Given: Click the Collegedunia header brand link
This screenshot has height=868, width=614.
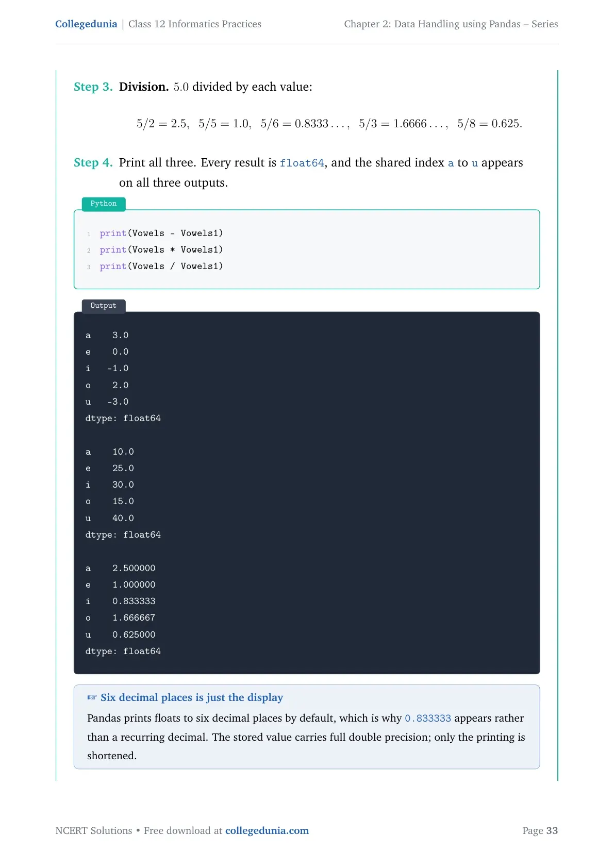Looking at the screenshot, I should tap(86, 24).
